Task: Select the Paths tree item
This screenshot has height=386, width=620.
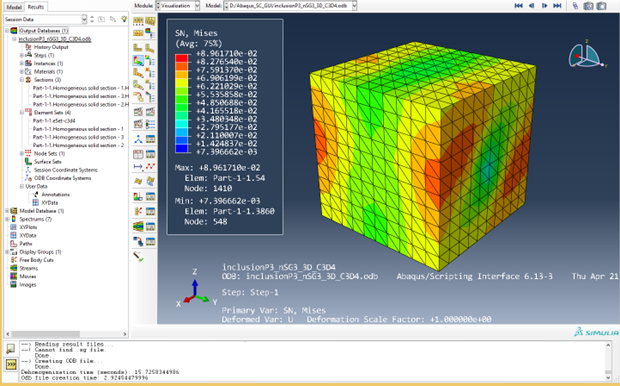Action: tap(26, 244)
